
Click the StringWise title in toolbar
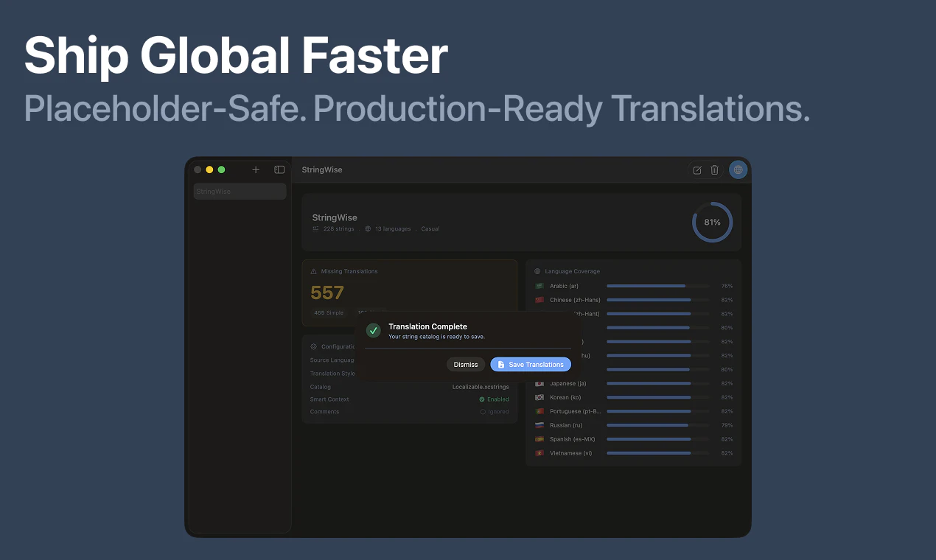tap(322, 170)
